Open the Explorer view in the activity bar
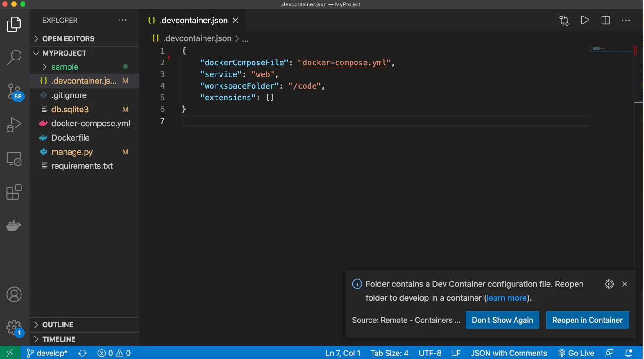644x359 pixels. point(14,24)
